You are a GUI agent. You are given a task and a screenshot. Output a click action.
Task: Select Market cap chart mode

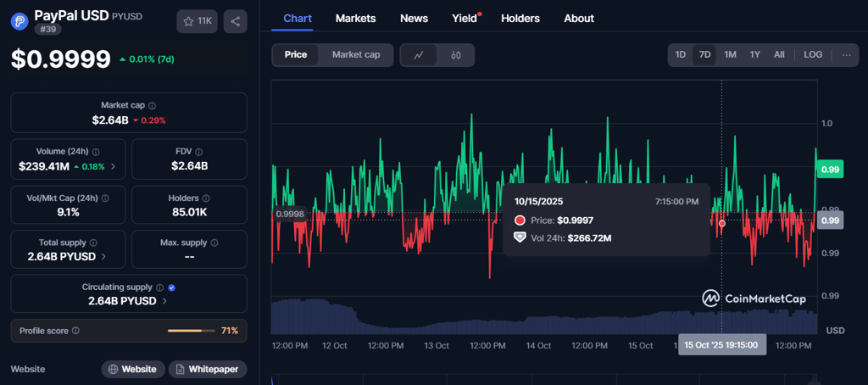tap(356, 55)
